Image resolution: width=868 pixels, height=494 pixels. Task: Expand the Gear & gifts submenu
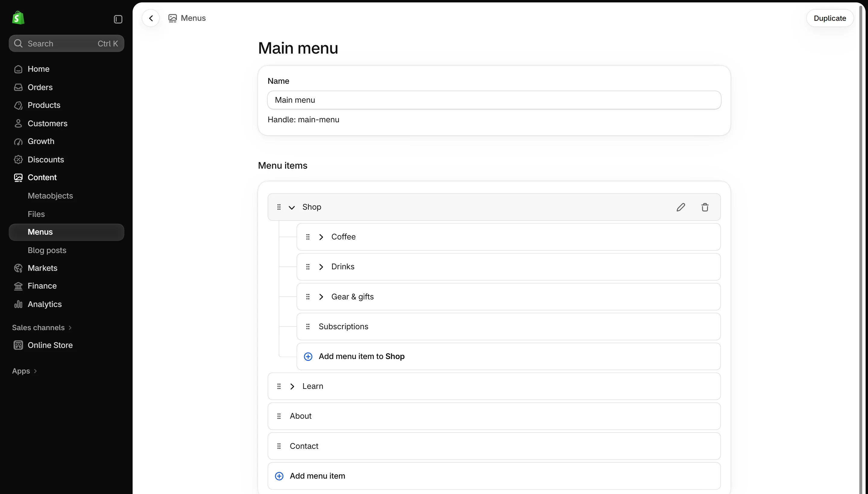coord(321,296)
